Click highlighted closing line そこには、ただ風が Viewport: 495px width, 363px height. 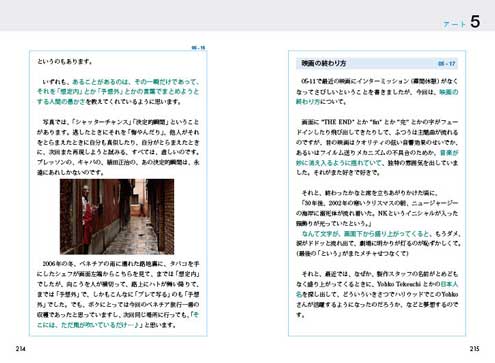pyautogui.click(x=118, y=320)
